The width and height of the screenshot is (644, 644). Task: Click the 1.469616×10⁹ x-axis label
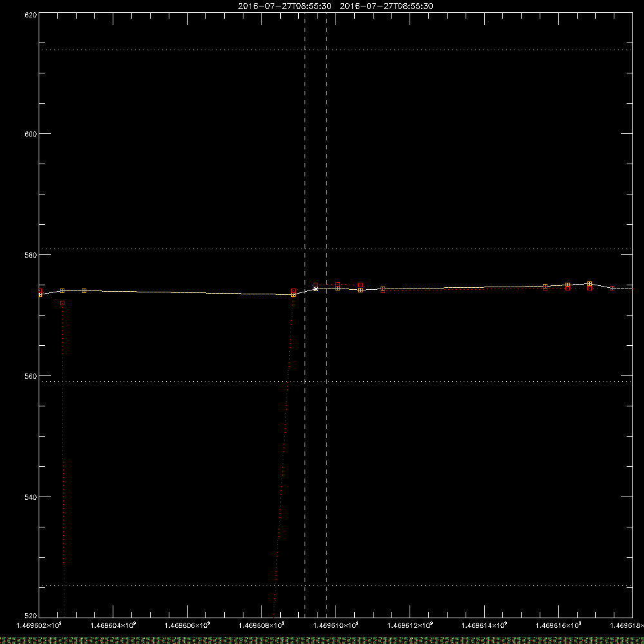click(559, 625)
